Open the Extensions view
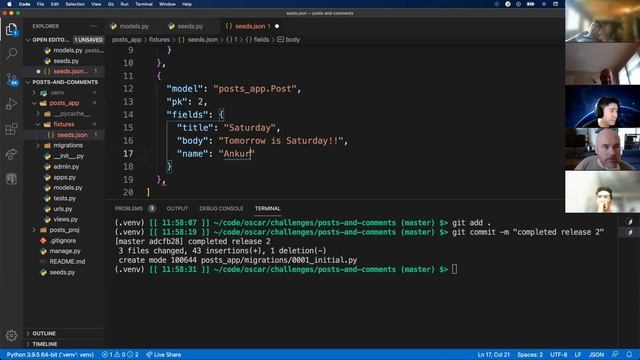This screenshot has height=360, width=640. tap(11, 129)
